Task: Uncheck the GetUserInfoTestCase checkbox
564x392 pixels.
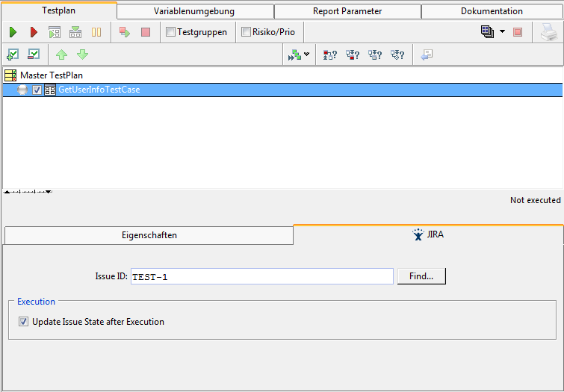Action: click(x=37, y=90)
